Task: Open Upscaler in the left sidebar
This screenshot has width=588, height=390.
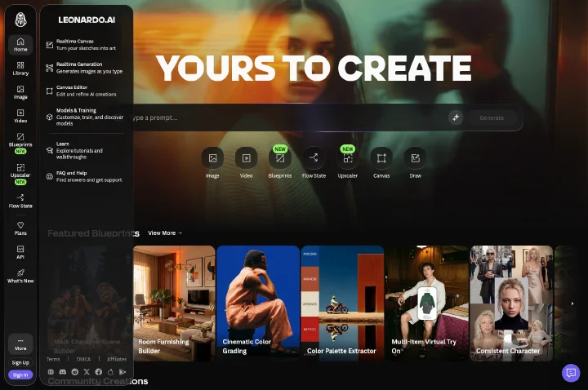Action: [20, 174]
